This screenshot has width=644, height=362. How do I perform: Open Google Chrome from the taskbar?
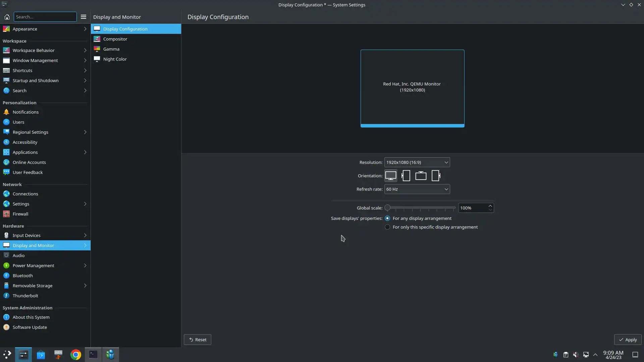point(76,355)
